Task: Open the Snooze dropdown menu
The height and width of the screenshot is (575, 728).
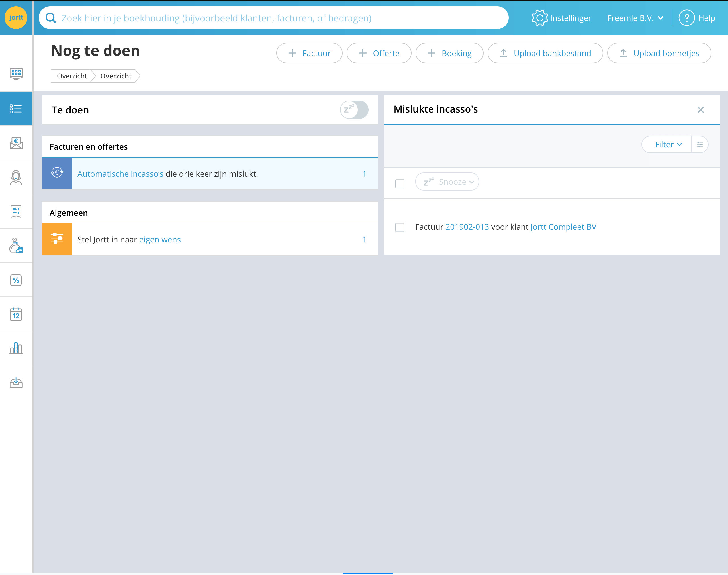Action: pos(447,182)
